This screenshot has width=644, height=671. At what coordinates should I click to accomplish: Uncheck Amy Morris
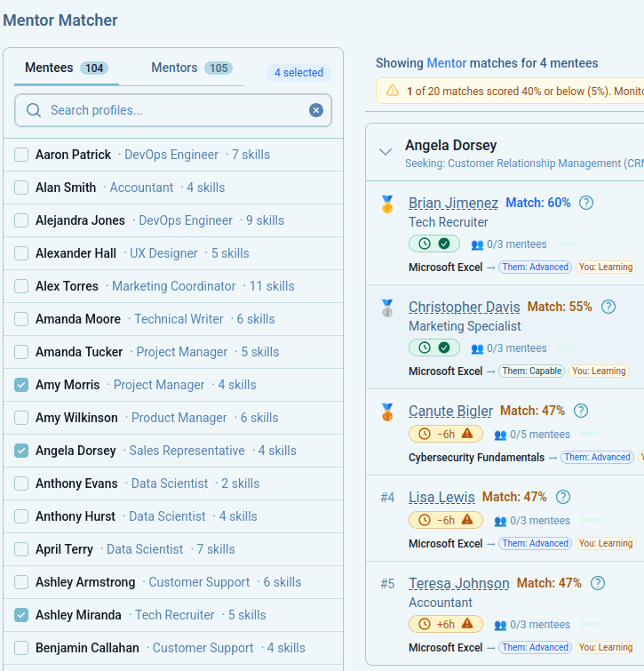(x=21, y=385)
